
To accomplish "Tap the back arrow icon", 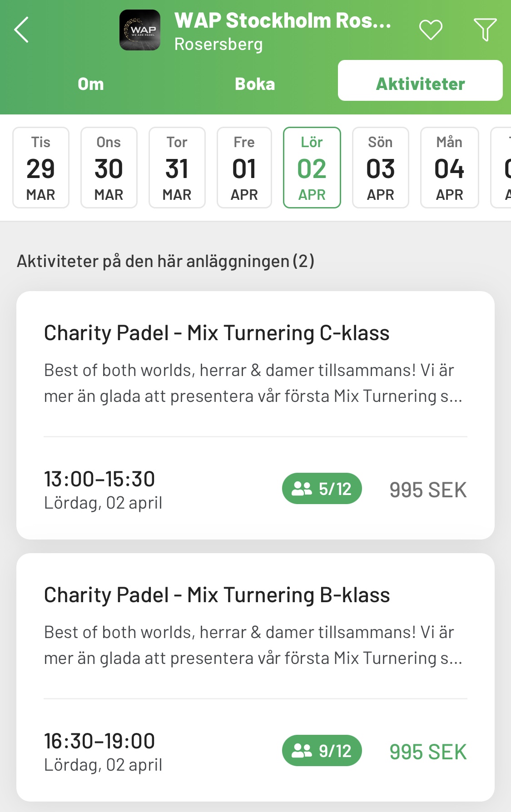I will point(21,30).
